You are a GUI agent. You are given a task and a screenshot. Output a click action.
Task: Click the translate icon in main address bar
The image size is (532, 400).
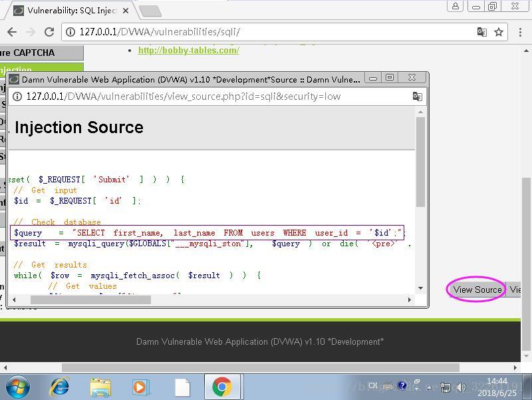pyautogui.click(x=481, y=32)
